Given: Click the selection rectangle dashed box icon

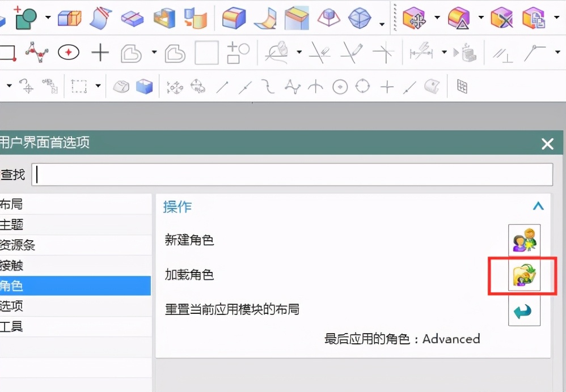Looking at the screenshot, I should coord(79,87).
